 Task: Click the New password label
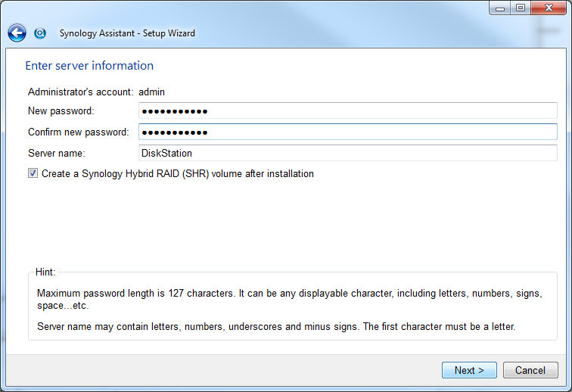coord(61,111)
